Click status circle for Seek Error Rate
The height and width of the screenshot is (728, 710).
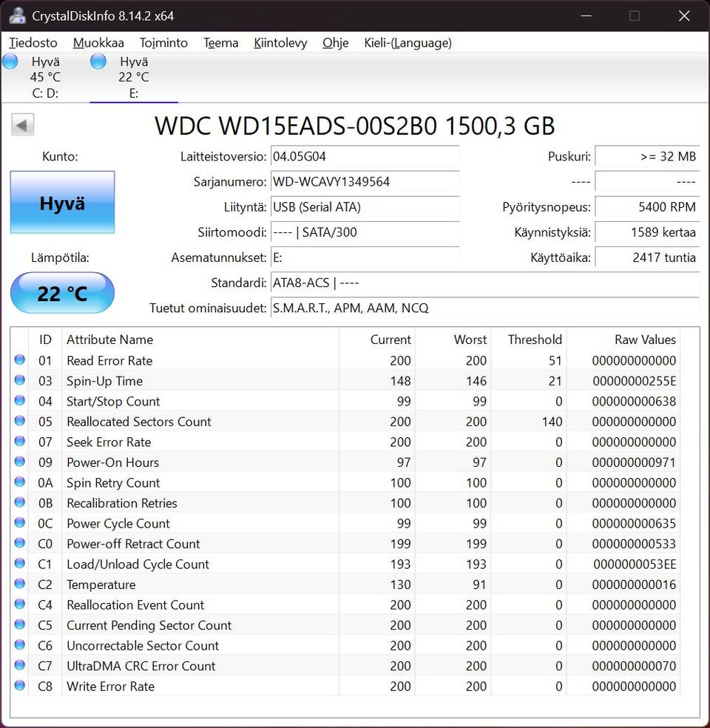(19, 441)
